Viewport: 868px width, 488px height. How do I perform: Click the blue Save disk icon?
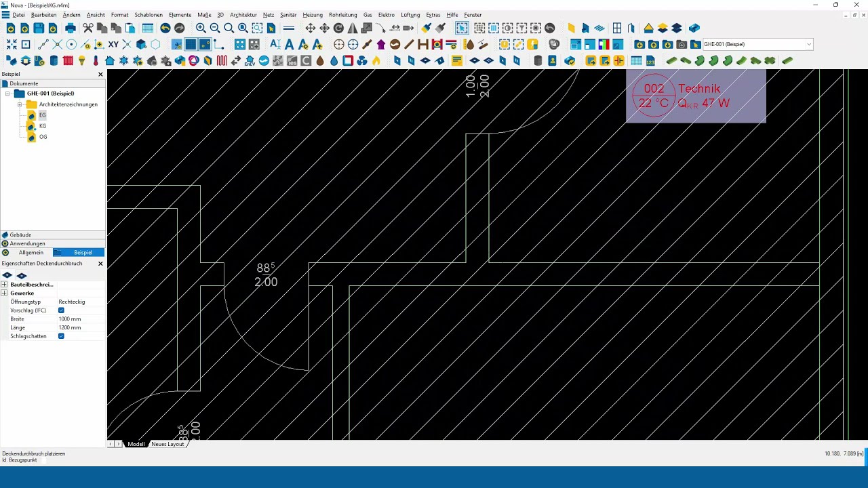pyautogui.click(x=39, y=28)
